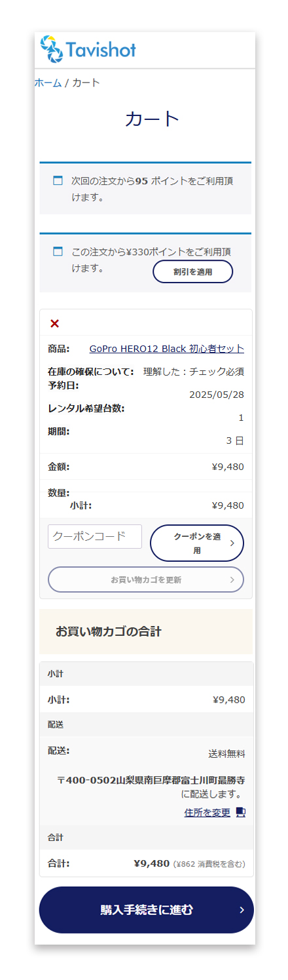Click the 送料無料 shipping text
This screenshot has width=288, height=980.
click(x=227, y=754)
